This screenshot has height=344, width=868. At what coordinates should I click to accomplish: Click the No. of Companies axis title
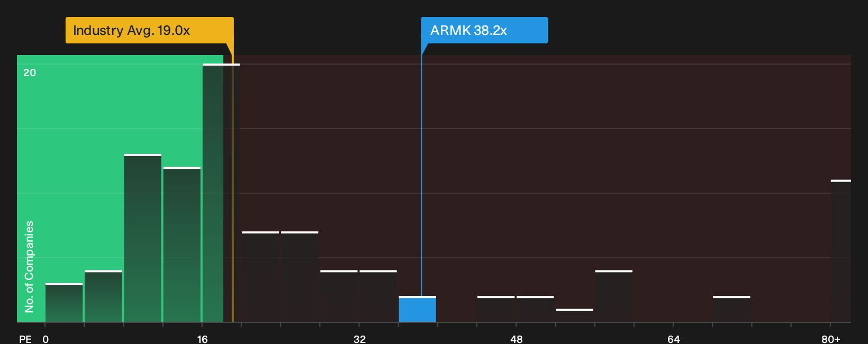coord(29,267)
